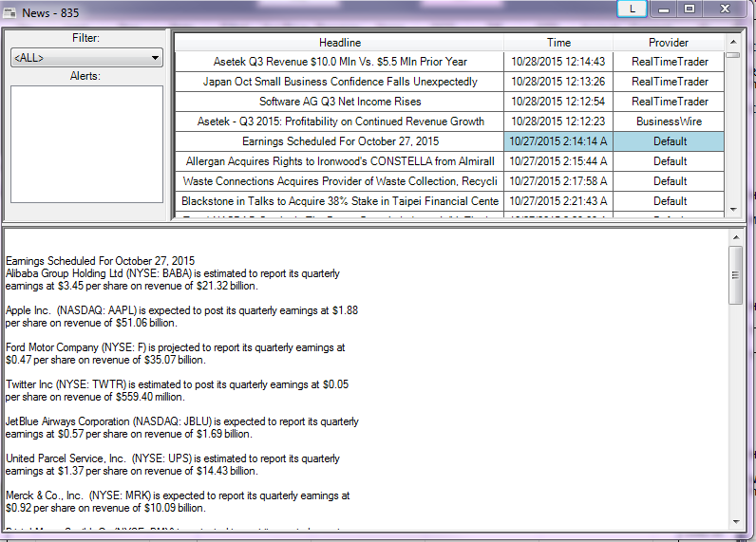Click headline list scrollbar thumb

click(733, 55)
